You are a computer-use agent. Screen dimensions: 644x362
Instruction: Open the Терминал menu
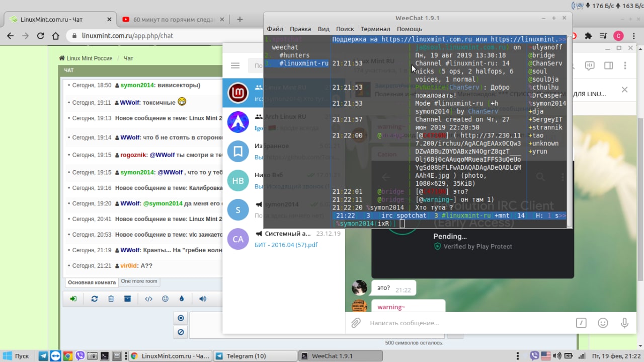tap(376, 29)
